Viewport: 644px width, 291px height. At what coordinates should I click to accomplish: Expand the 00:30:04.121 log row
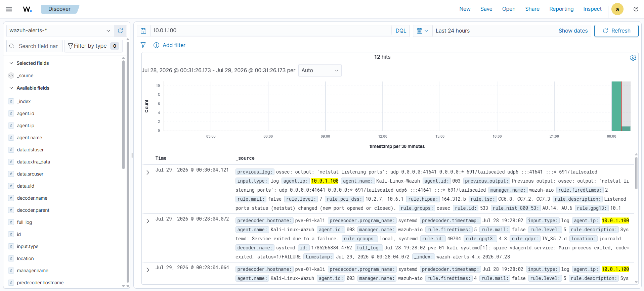[x=148, y=173]
